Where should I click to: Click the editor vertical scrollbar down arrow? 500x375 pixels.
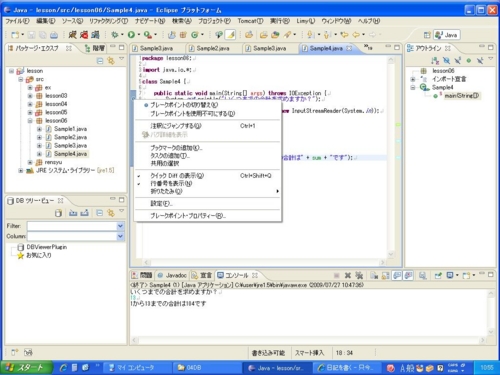click(x=391, y=254)
